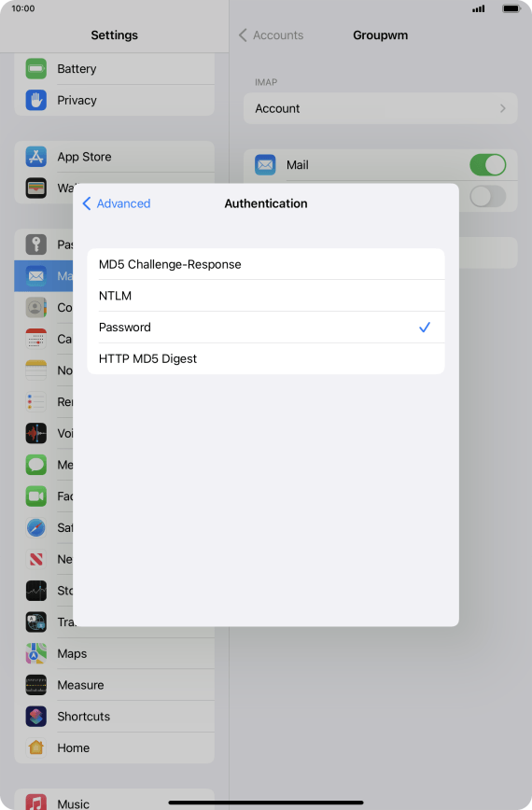The height and width of the screenshot is (810, 532).
Task: Go back to Advanced via chevron
Action: [86, 203]
